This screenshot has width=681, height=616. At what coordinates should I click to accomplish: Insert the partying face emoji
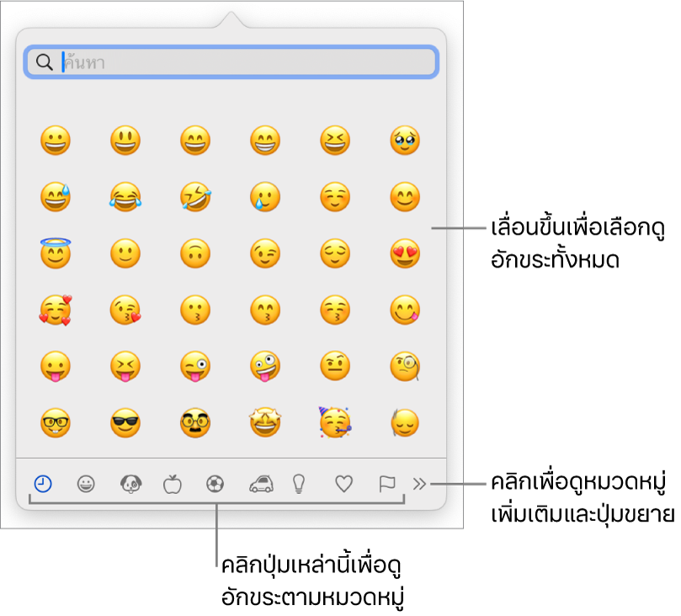[335, 422]
